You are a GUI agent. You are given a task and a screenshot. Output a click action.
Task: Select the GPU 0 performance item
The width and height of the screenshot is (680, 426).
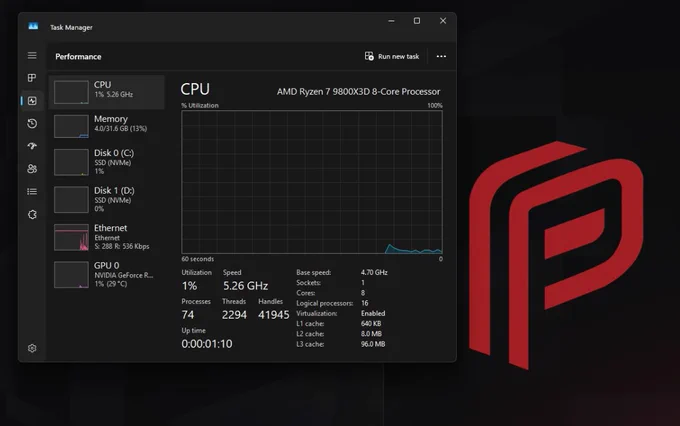tap(107, 274)
